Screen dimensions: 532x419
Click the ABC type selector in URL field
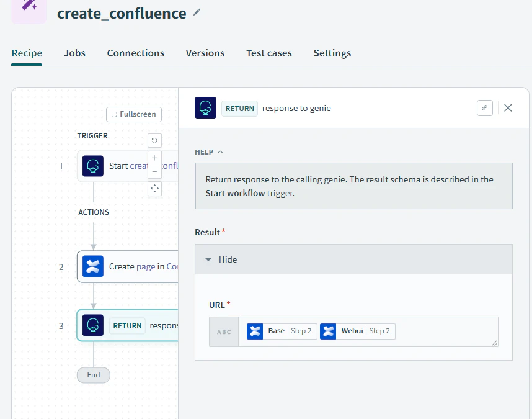[x=224, y=331]
